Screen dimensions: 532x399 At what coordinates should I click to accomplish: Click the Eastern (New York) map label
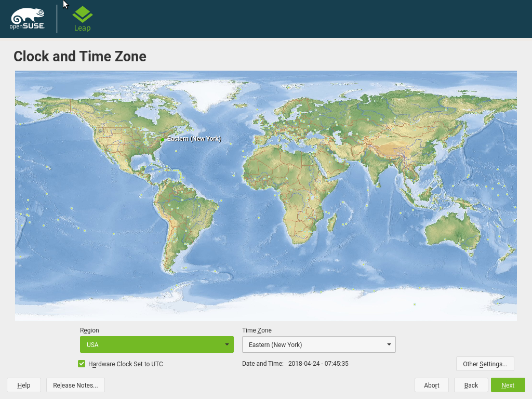pyautogui.click(x=194, y=139)
